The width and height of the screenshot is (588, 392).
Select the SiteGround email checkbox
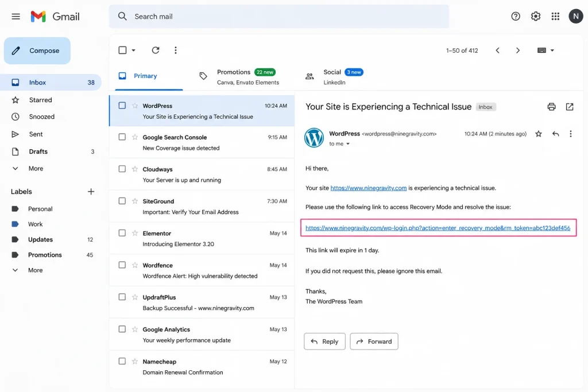coord(122,201)
